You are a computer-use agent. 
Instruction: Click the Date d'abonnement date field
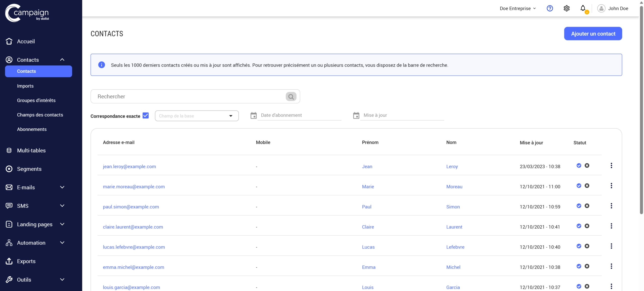(x=299, y=115)
